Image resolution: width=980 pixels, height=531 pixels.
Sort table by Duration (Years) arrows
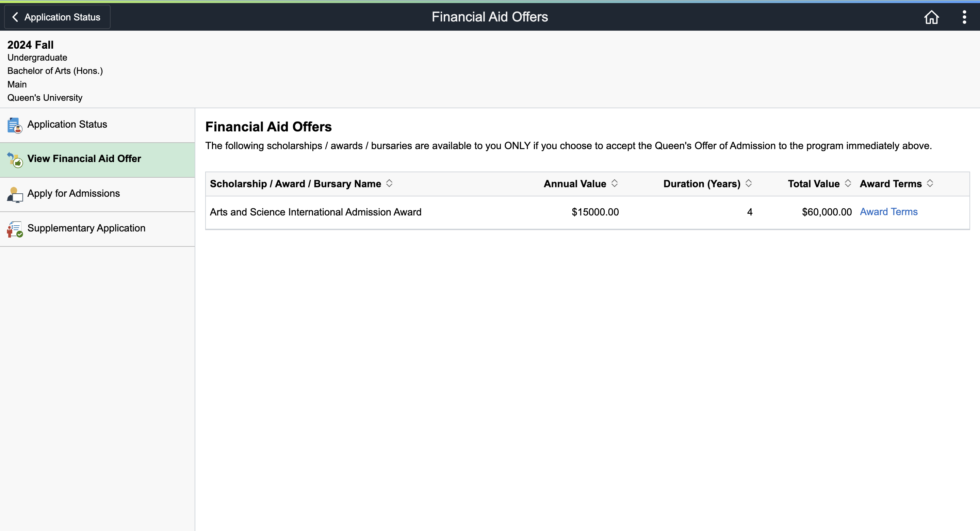click(x=748, y=183)
